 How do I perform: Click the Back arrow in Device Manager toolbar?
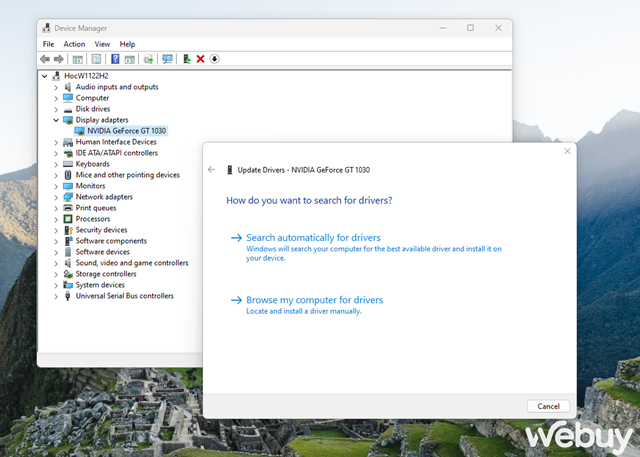(45, 59)
